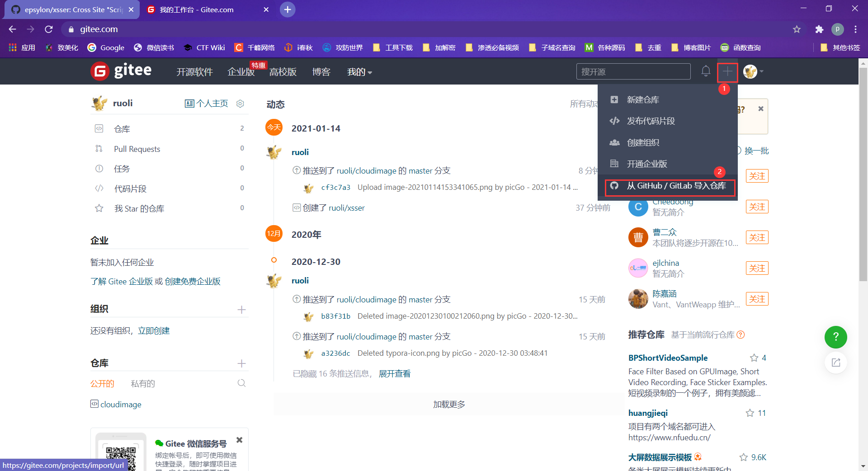Viewport: 868px width, 471px height.
Task: Expand the 我的 dropdown in navigation
Action: [359, 72]
